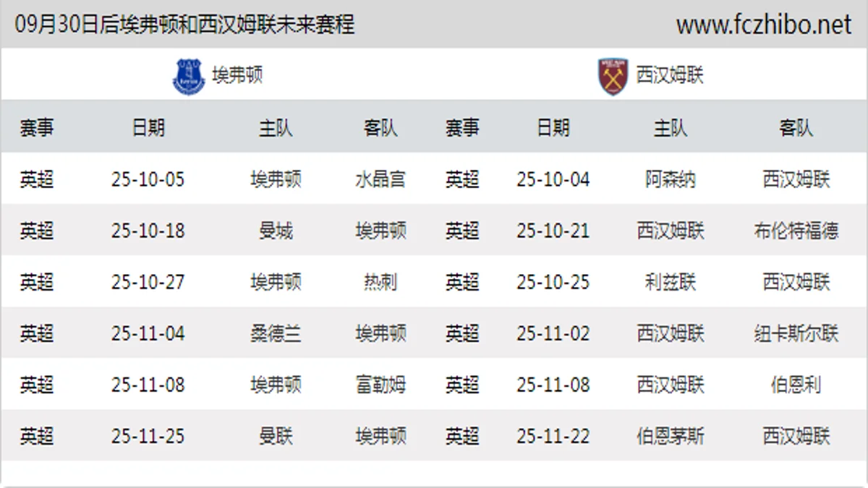Open the www.fczhibo.net website link

pyautogui.click(x=763, y=25)
